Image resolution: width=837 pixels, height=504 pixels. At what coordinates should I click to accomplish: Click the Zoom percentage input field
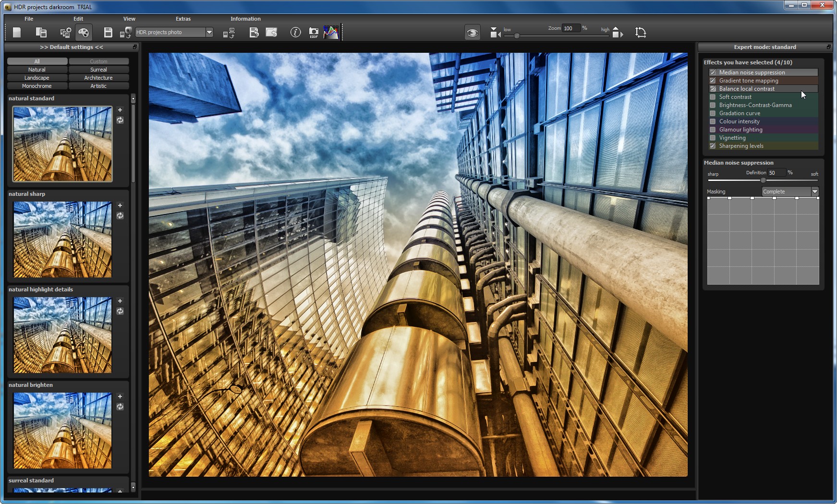[571, 28]
